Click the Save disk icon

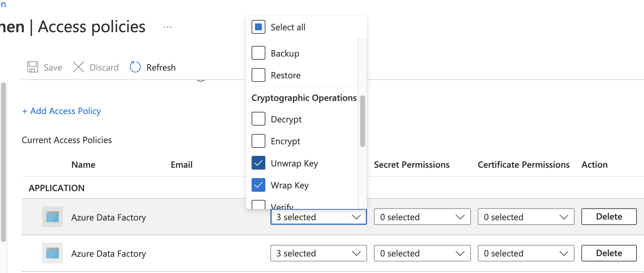(32, 67)
